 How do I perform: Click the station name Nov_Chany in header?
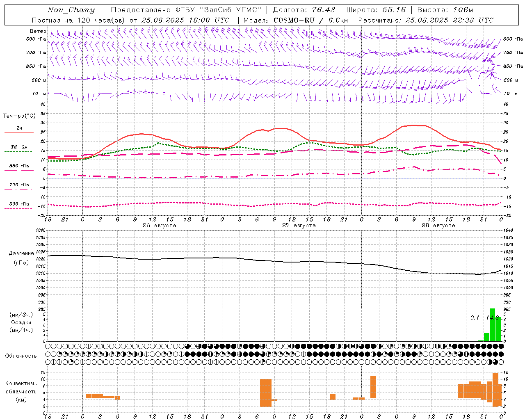point(71,10)
